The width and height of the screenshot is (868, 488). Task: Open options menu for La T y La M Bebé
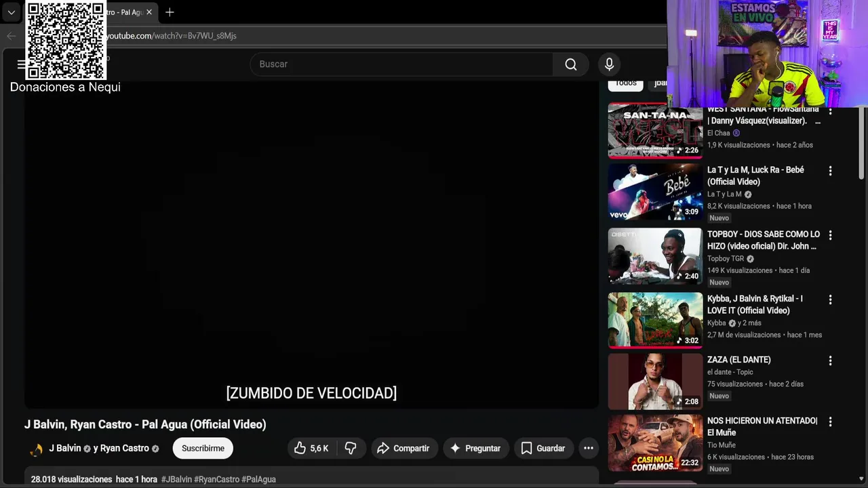tap(830, 171)
